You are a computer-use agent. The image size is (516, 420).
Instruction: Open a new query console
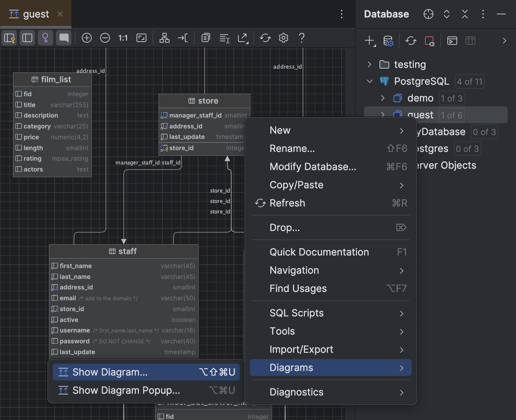click(452, 41)
